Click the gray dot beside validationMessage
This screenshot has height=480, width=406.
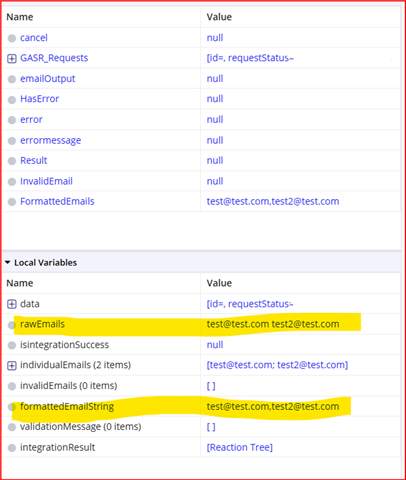coord(12,427)
